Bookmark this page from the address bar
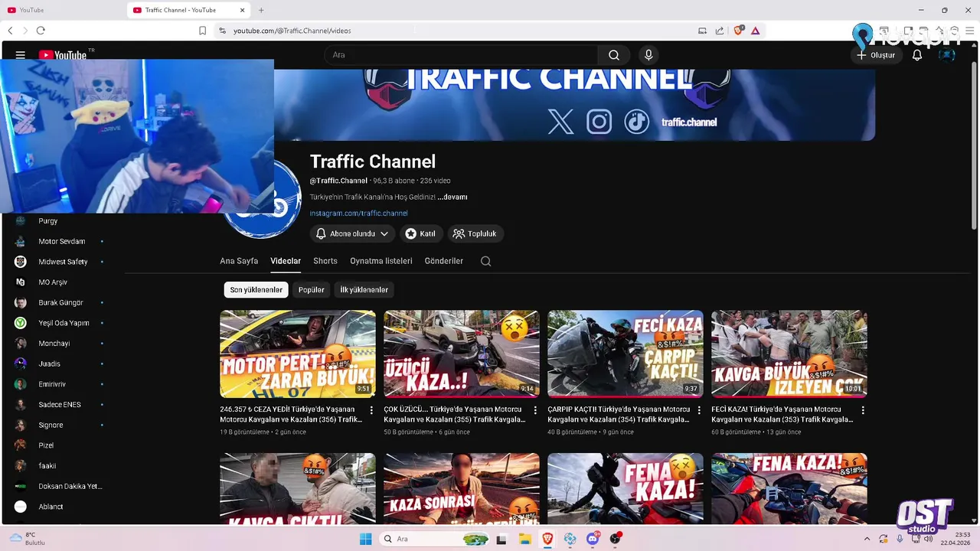Screen dimensions: 980x551 click(x=202, y=31)
